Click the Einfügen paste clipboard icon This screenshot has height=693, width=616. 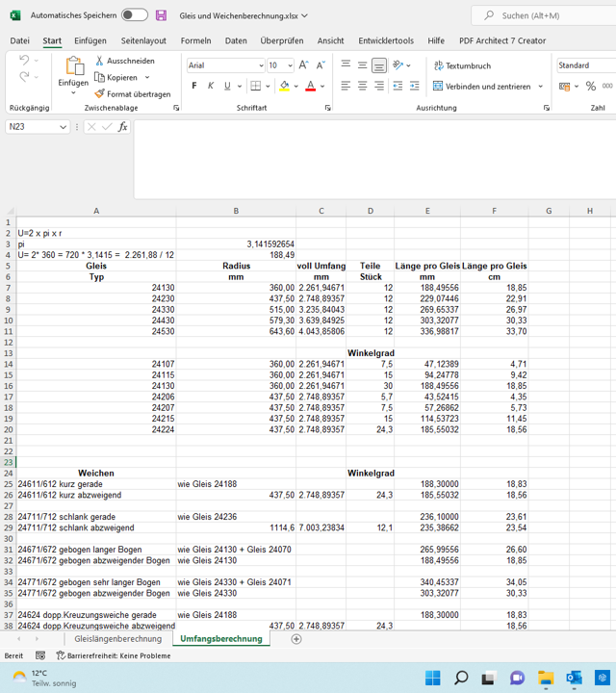(x=74, y=66)
